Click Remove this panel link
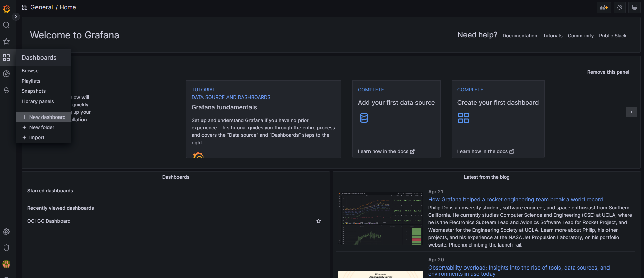This screenshot has width=644, height=278. (608, 72)
